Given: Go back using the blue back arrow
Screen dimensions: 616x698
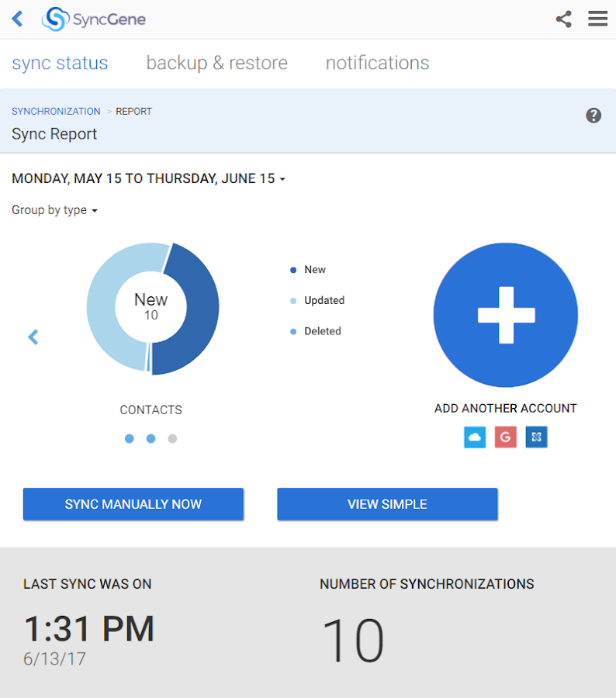Looking at the screenshot, I should (x=17, y=19).
